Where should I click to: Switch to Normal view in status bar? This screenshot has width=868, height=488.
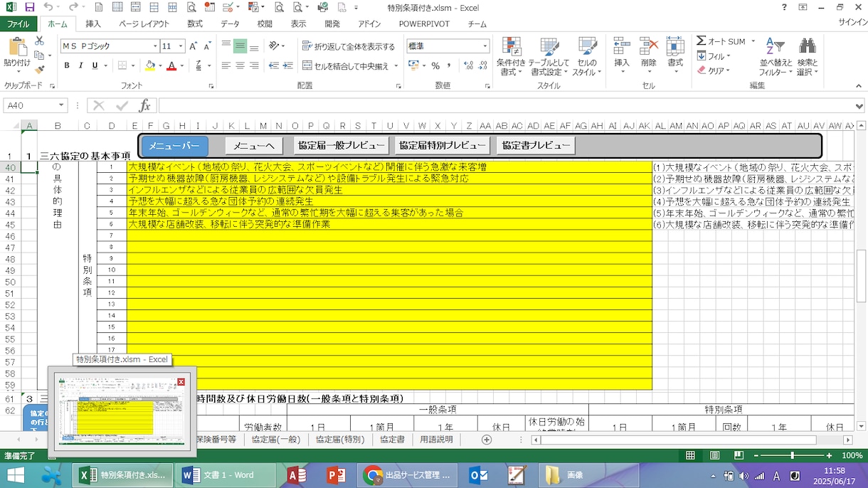pyautogui.click(x=690, y=455)
